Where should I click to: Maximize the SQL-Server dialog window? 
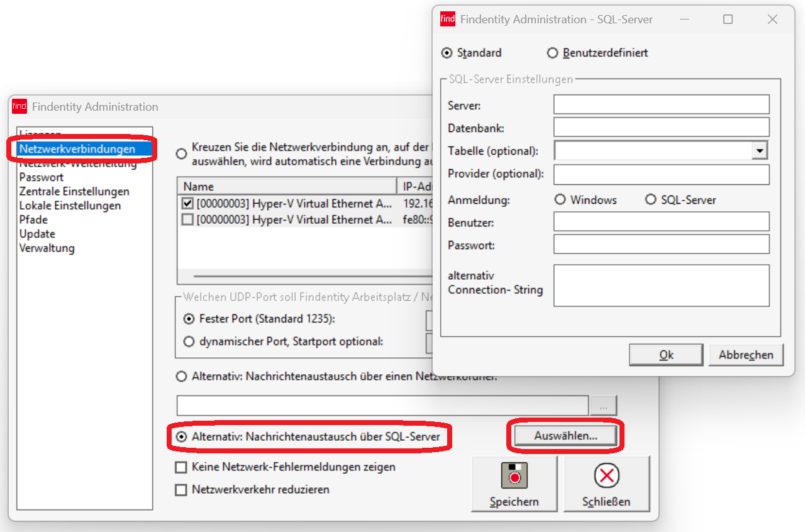728,19
